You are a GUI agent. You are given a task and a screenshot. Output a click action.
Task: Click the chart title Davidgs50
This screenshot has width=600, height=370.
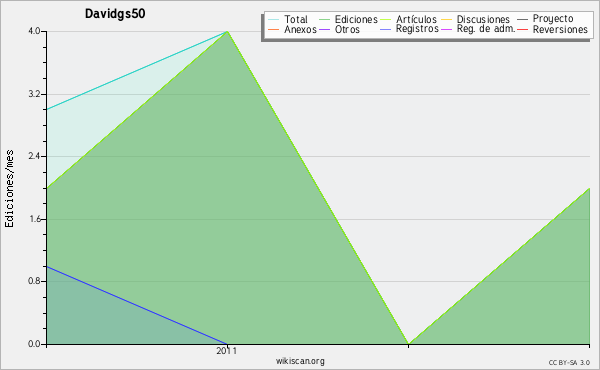click(115, 14)
